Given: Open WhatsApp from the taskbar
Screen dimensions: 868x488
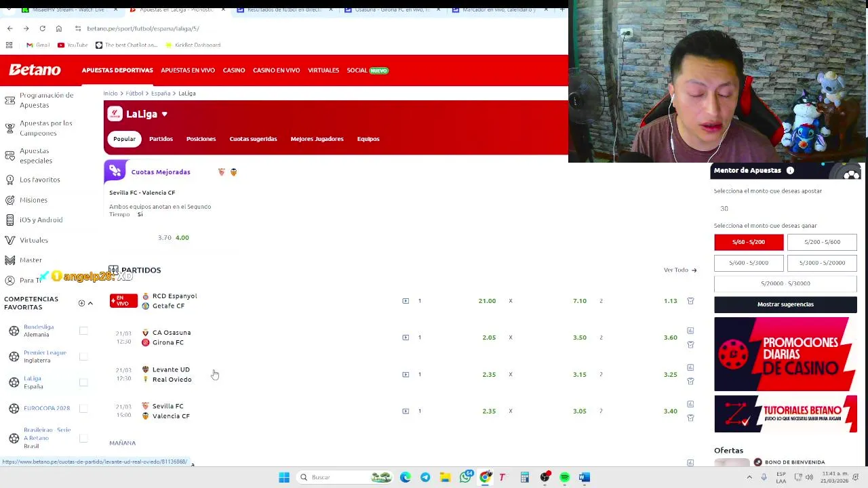Looking at the screenshot, I should 465,477.
